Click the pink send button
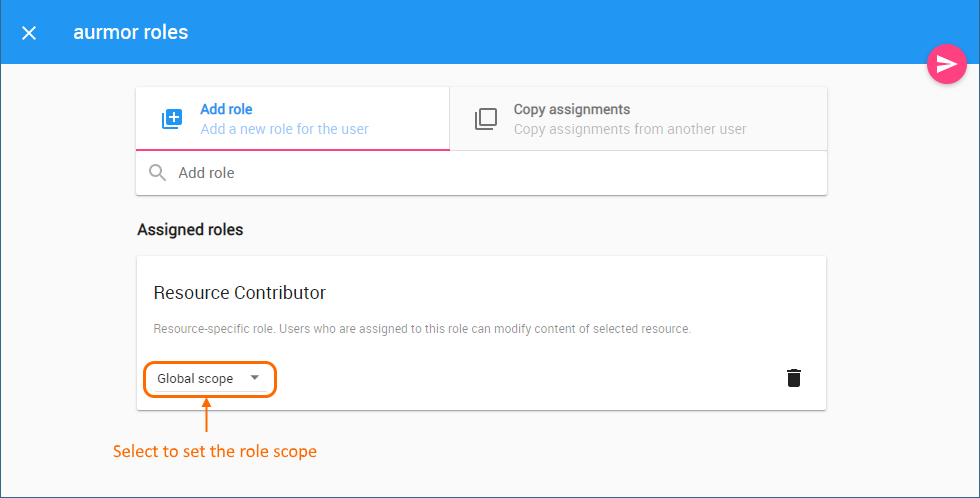980x498 pixels. (944, 64)
